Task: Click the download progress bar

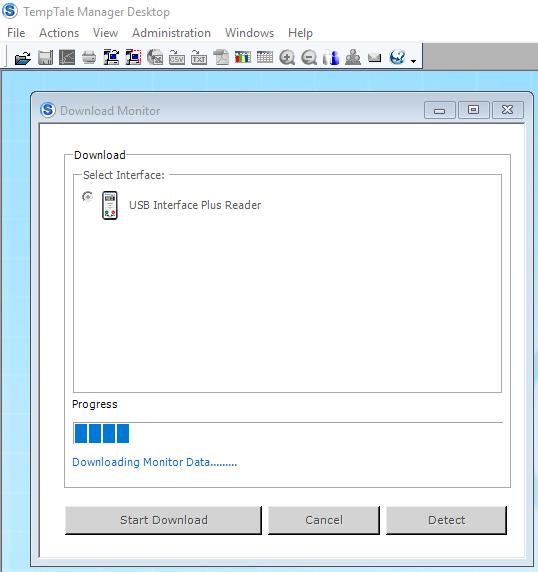Action: (287, 433)
